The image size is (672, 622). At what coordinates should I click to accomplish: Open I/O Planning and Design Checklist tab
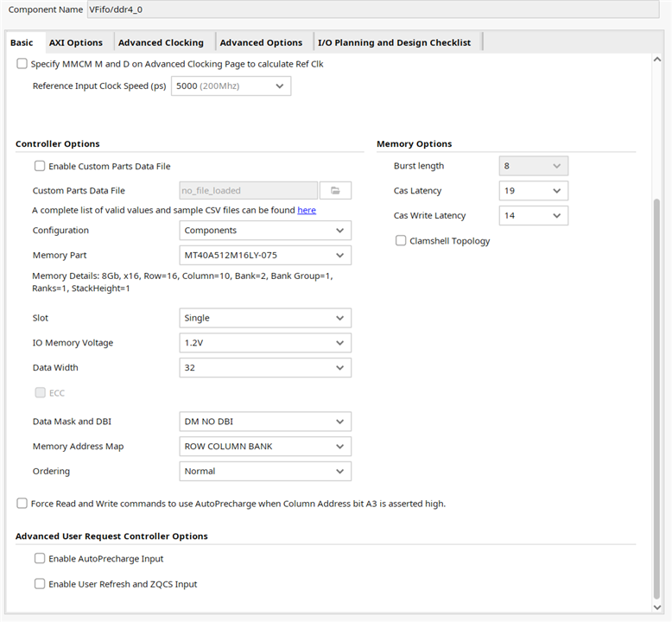pyautogui.click(x=394, y=42)
